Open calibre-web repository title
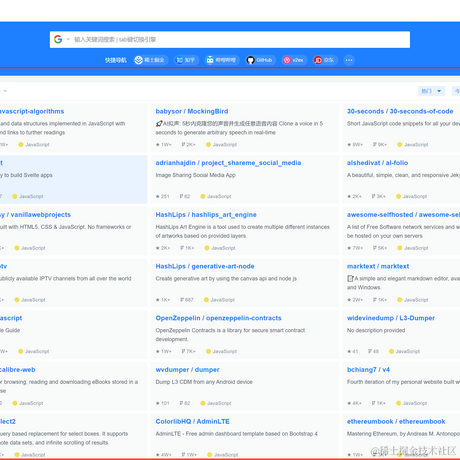The width and height of the screenshot is (460, 460). tap(18, 370)
